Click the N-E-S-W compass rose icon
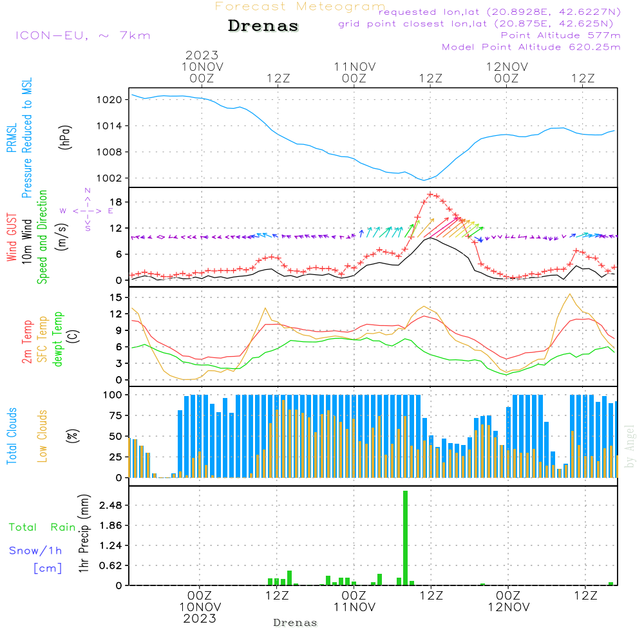Image resolution: width=644 pixels, height=644 pixels. [87, 211]
